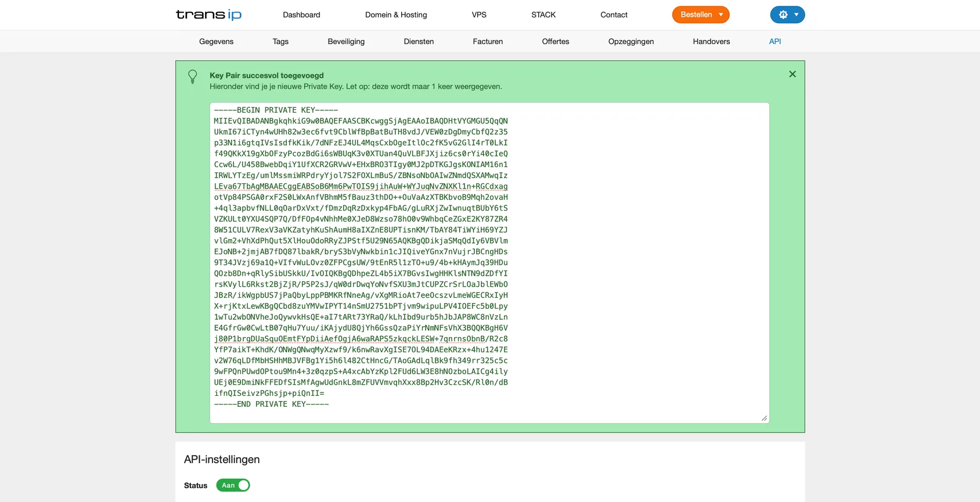This screenshot has width=980, height=502.
Task: Click the 'Hieronder vind je je nieuwe Private Key' message
Action: [x=356, y=86]
